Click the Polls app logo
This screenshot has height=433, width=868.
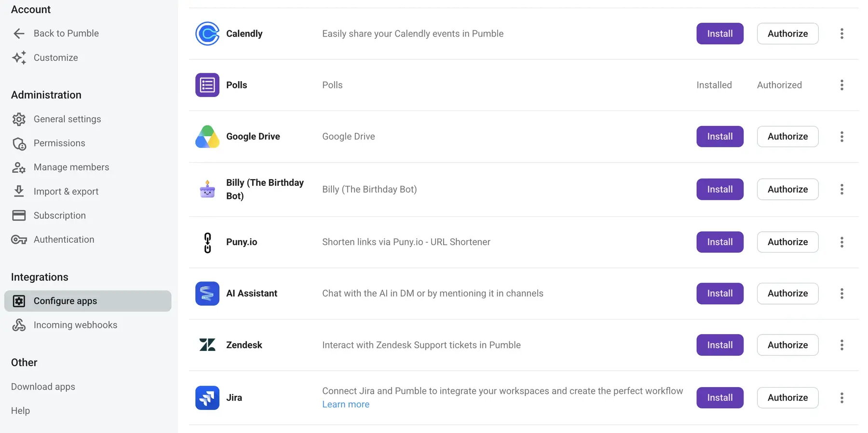207,85
